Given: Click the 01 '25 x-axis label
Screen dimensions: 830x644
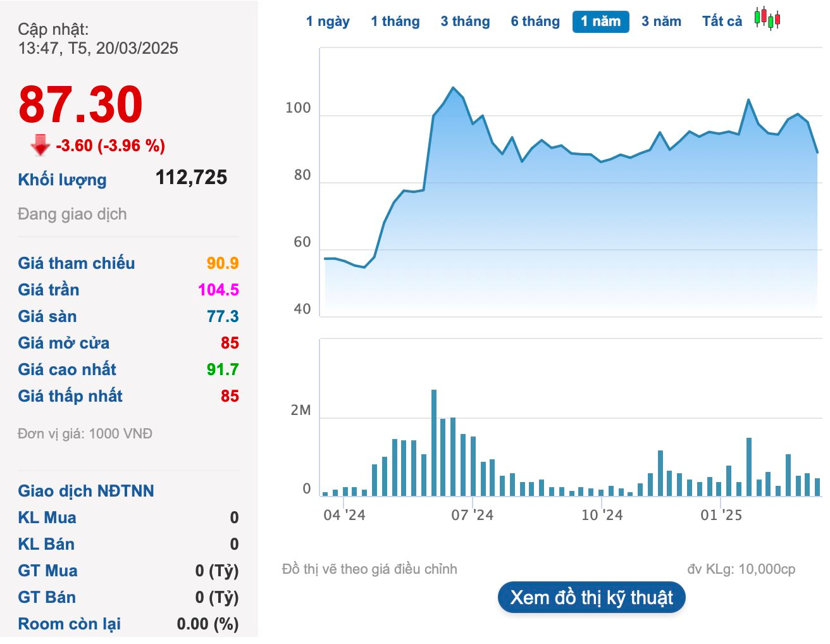Looking at the screenshot, I should point(721,515).
